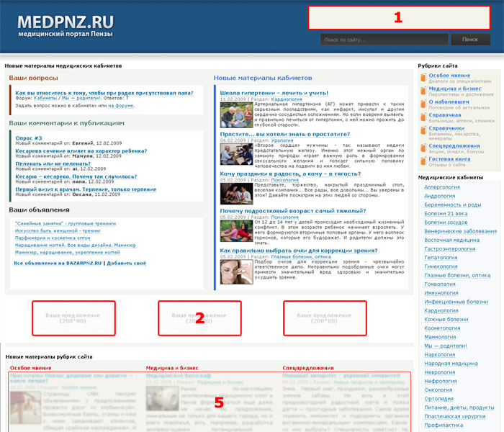Open Первый визит к врачам article
Image resolution: width=504 pixels, height=432 pixels.
click(86, 189)
